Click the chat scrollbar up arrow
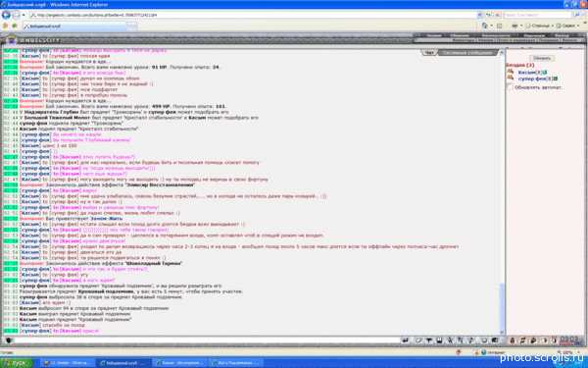 pyautogui.click(x=502, y=52)
